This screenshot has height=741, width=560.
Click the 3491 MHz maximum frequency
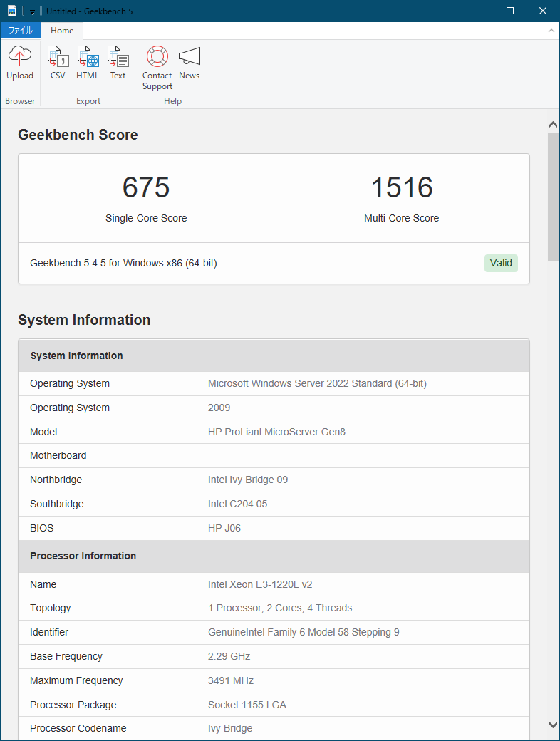tap(231, 680)
